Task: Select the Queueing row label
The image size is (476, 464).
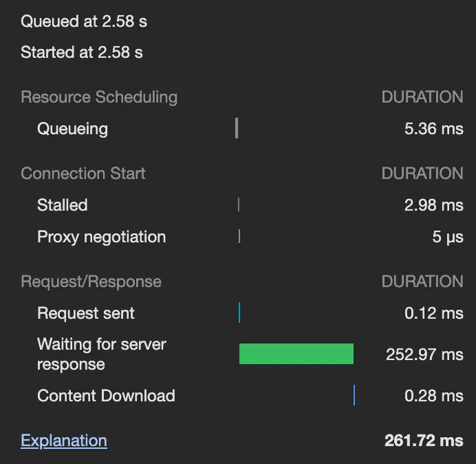Action: point(72,129)
